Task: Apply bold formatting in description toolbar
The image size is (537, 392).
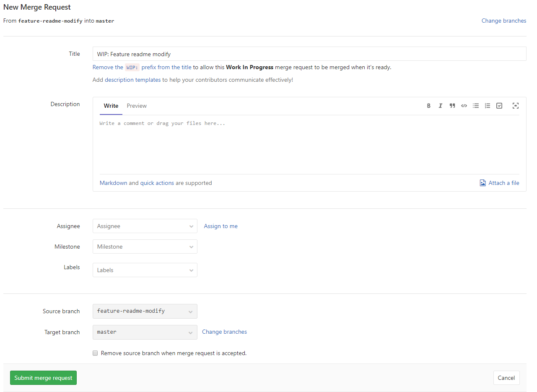Action: pos(428,106)
